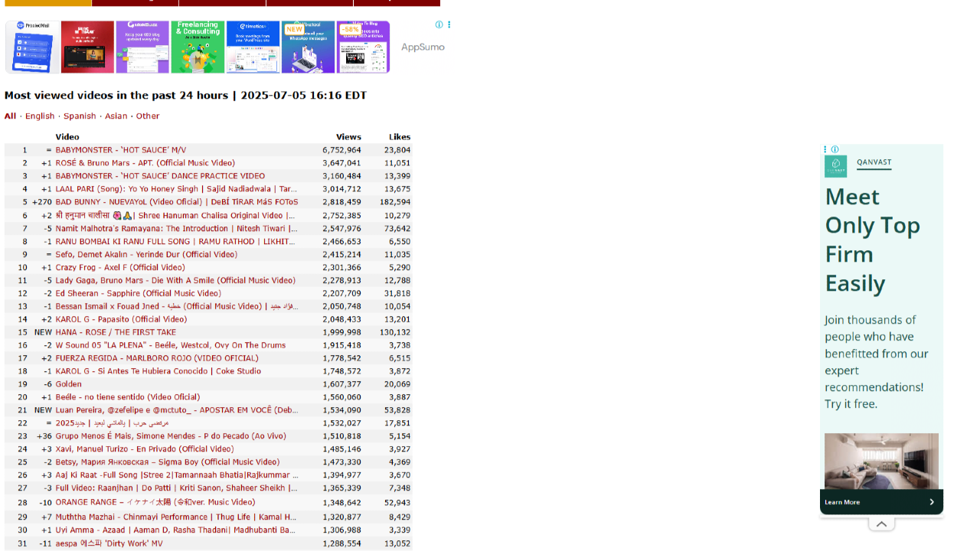
Task: Open the Qanvast ad options dots
Action: pos(825,149)
